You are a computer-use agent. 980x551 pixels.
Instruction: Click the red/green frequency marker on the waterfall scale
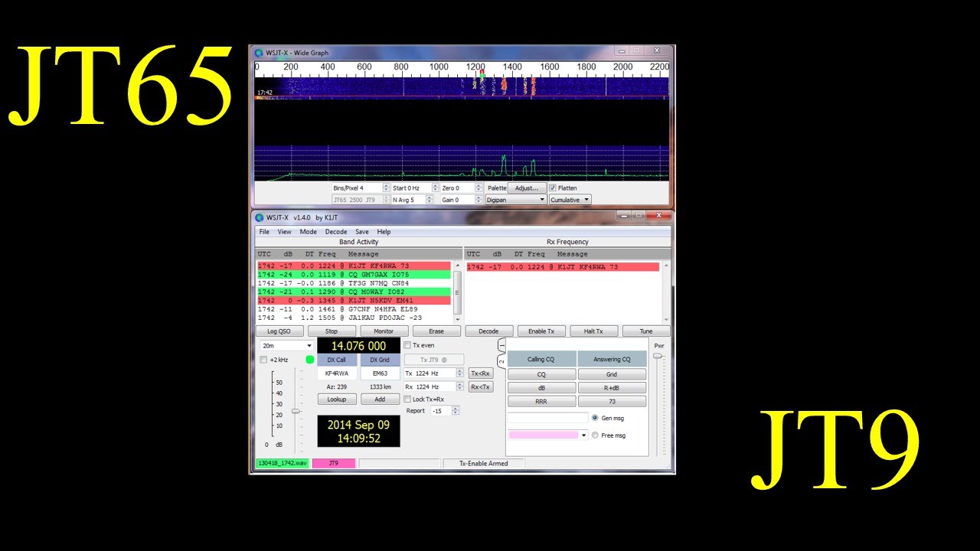click(x=482, y=74)
